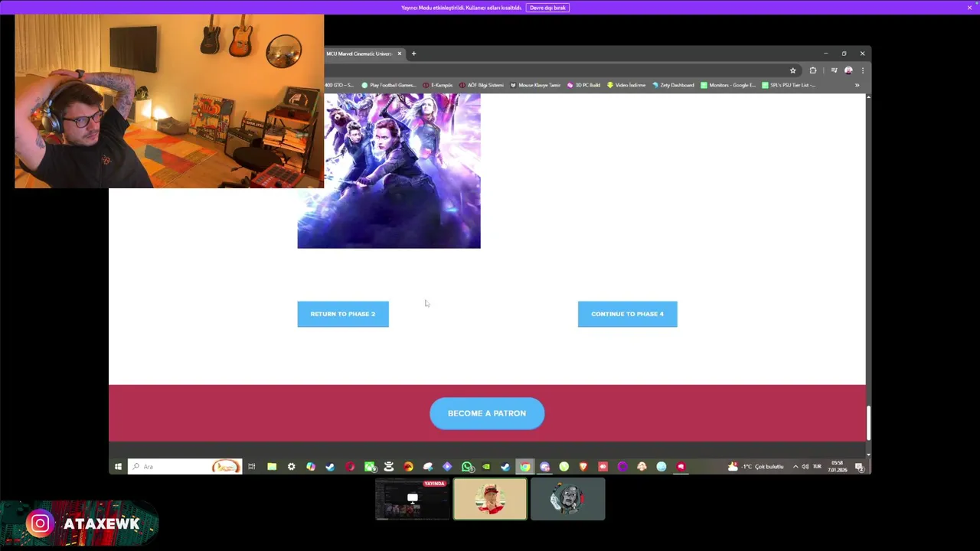Open the volume control in the tray

pos(805,467)
